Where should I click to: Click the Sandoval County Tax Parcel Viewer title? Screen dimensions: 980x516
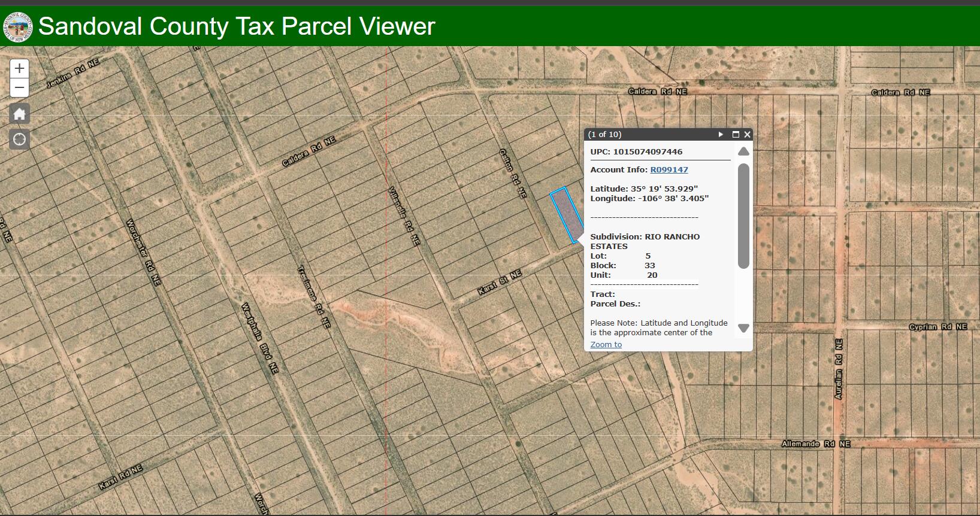(237, 27)
